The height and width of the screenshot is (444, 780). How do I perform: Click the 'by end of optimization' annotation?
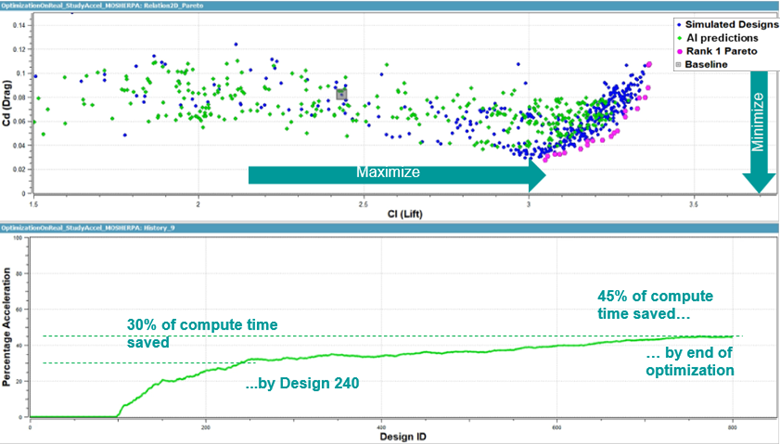(688, 360)
